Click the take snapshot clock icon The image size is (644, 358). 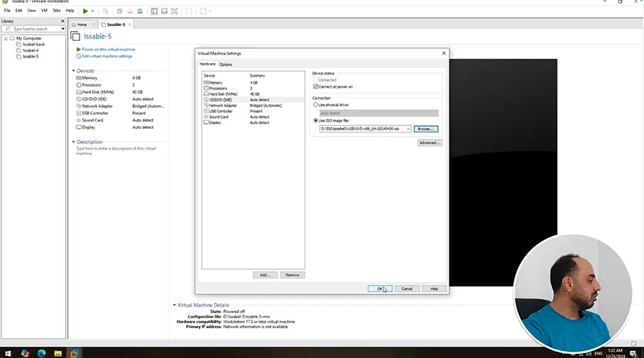coord(119,11)
